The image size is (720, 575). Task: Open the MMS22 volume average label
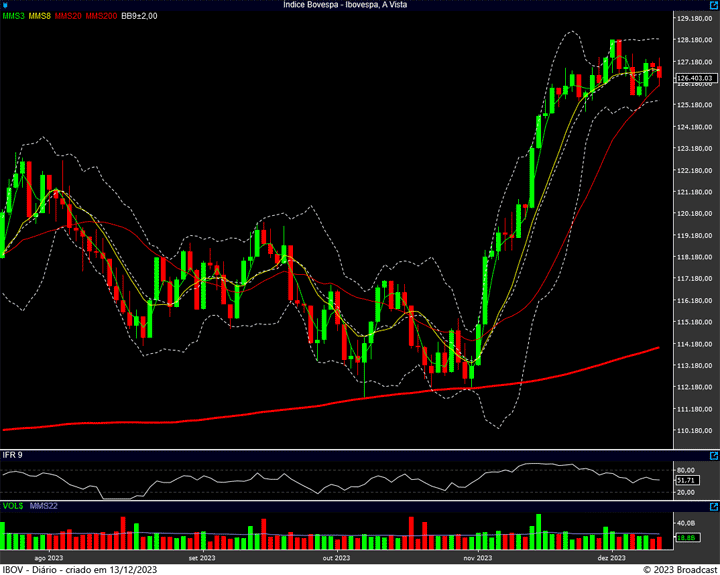(44, 507)
